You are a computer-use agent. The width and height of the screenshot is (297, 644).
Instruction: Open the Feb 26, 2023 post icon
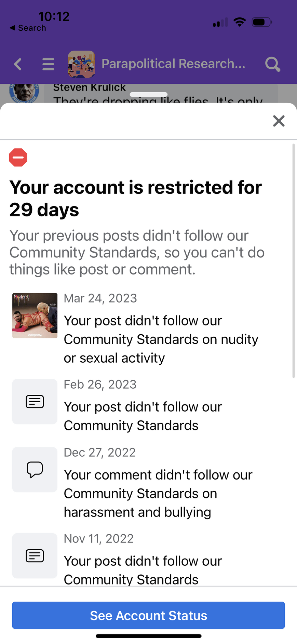(x=35, y=402)
